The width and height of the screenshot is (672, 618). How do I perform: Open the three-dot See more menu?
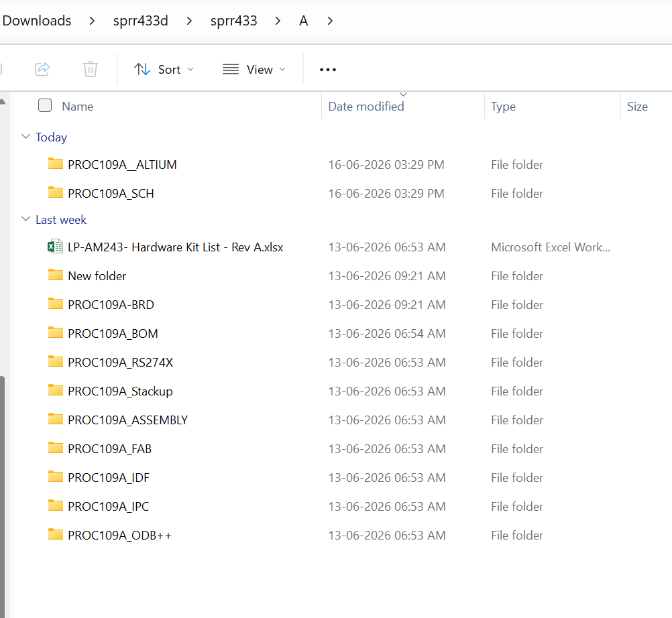pos(328,70)
